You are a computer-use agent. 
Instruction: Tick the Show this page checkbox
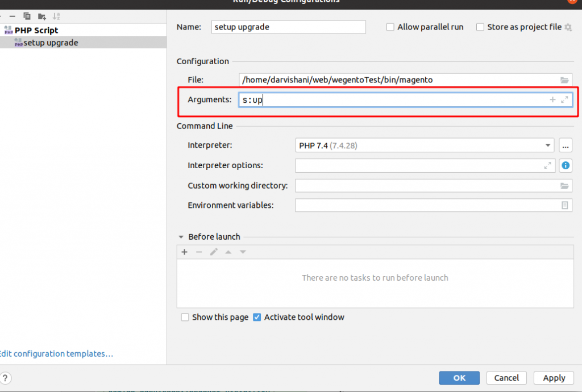pyautogui.click(x=185, y=318)
